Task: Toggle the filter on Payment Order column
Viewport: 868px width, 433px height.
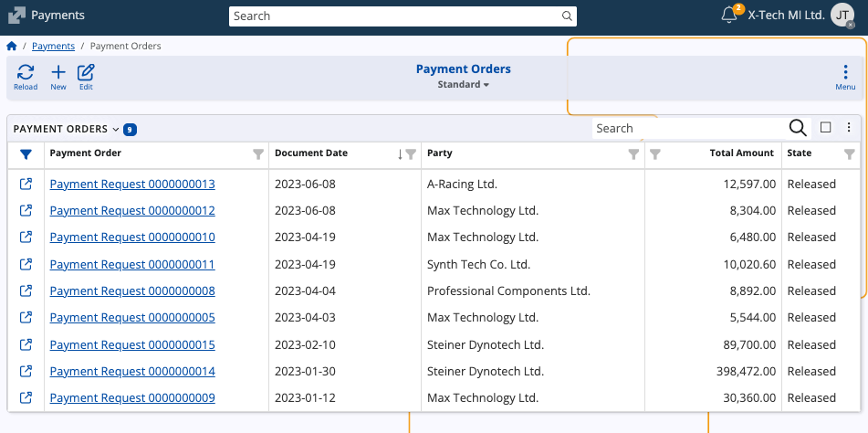Action: click(x=258, y=154)
